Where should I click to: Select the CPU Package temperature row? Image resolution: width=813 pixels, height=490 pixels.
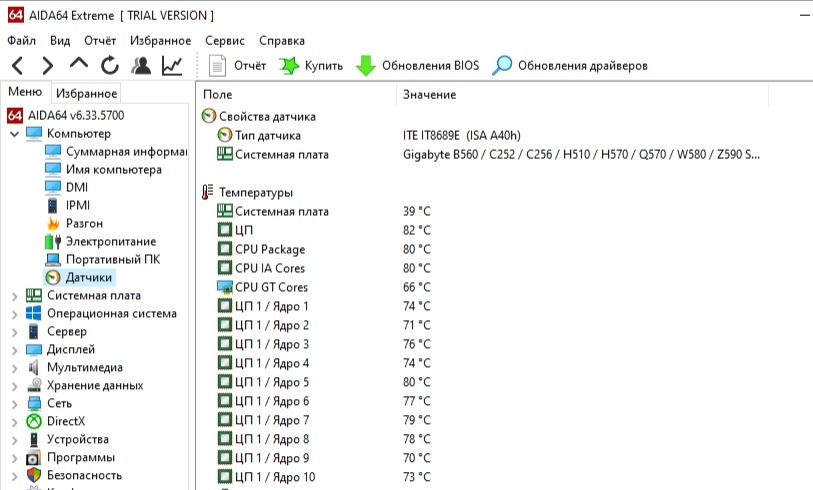point(270,250)
